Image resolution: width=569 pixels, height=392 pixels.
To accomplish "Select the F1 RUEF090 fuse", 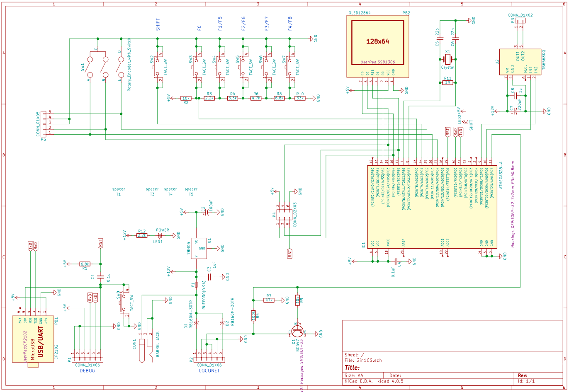I will [x=196, y=285].
